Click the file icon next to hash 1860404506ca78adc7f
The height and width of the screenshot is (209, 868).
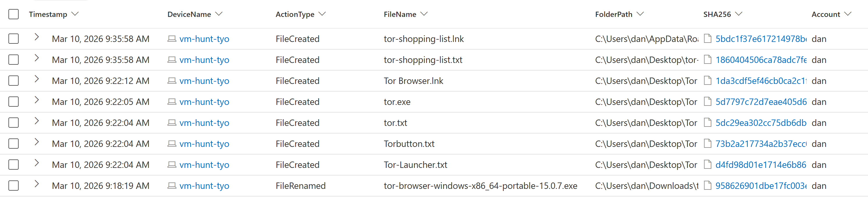point(708,60)
